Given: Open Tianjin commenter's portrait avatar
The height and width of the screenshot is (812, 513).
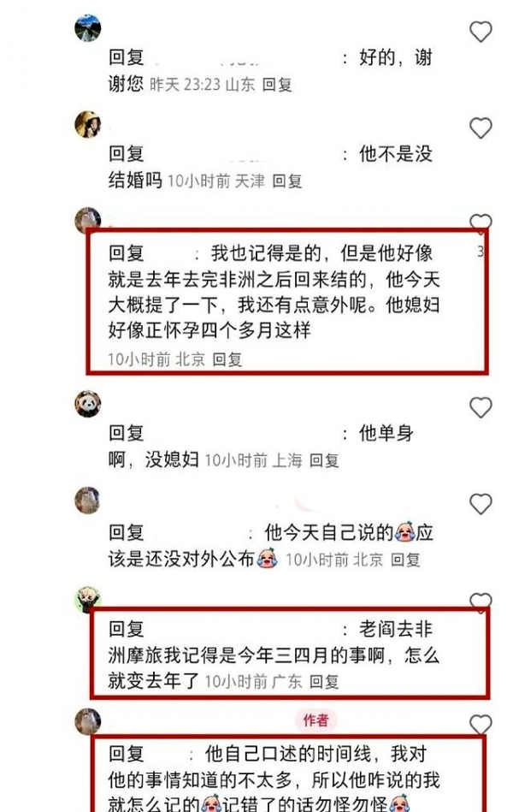Looking at the screenshot, I should point(88,124).
